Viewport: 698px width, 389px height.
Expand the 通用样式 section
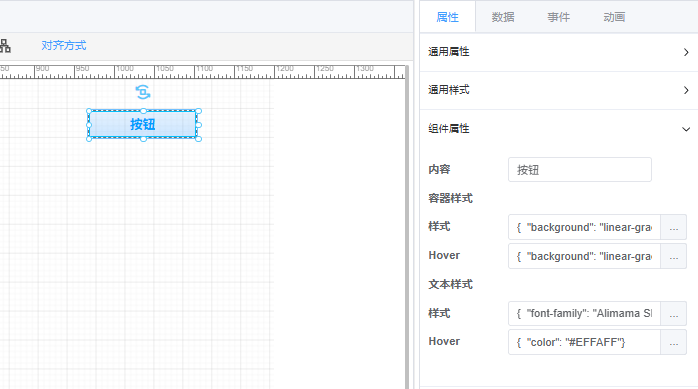pos(559,90)
